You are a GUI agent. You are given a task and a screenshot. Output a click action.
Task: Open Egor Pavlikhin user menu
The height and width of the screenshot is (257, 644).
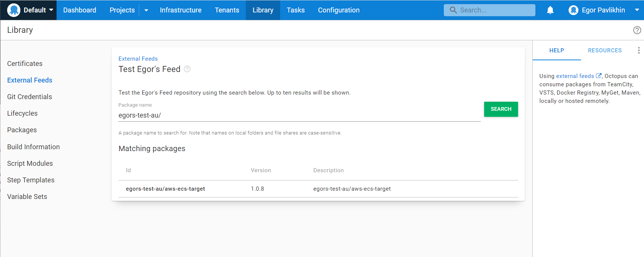[x=603, y=10]
